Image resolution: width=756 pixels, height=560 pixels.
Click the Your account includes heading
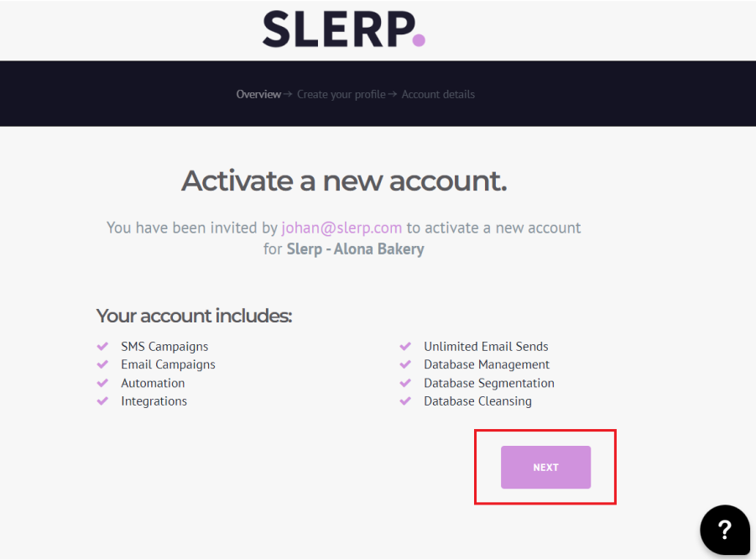195,316
